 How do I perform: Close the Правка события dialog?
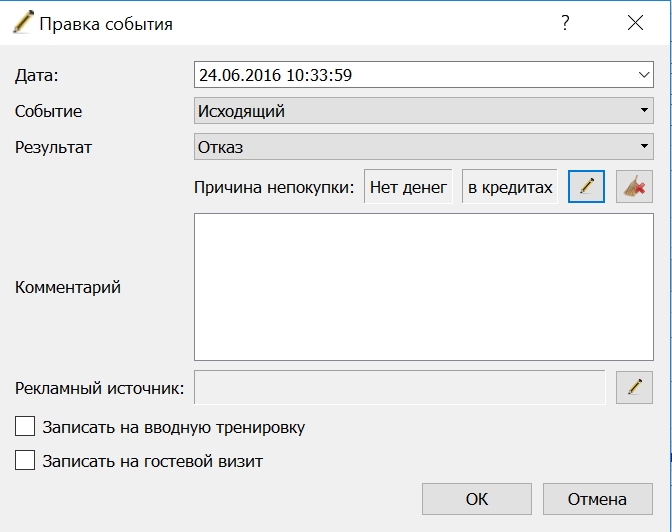[635, 23]
